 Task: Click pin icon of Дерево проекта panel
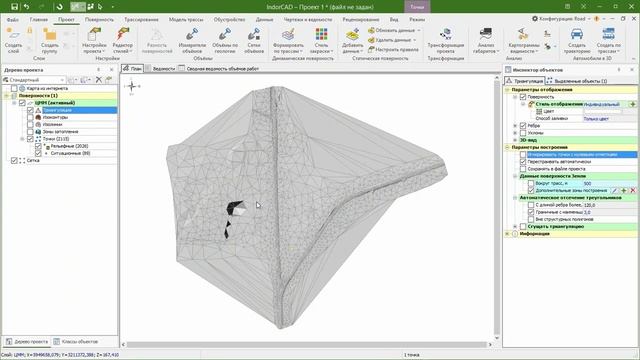[98, 70]
